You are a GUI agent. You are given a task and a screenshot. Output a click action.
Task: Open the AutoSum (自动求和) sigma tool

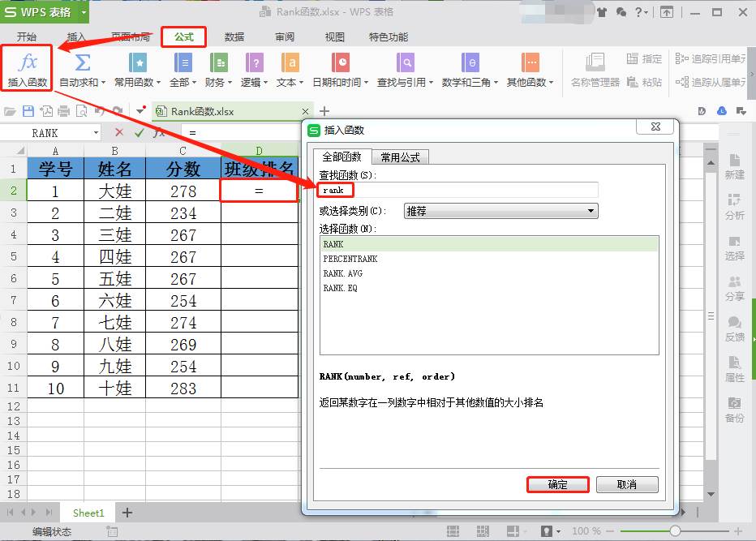coord(83,62)
